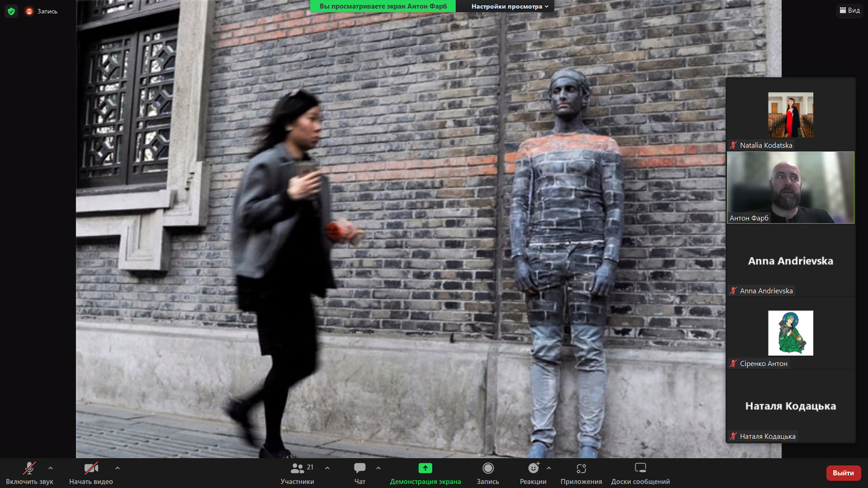
Task: Start camera with Начать видео button
Action: 91,473
